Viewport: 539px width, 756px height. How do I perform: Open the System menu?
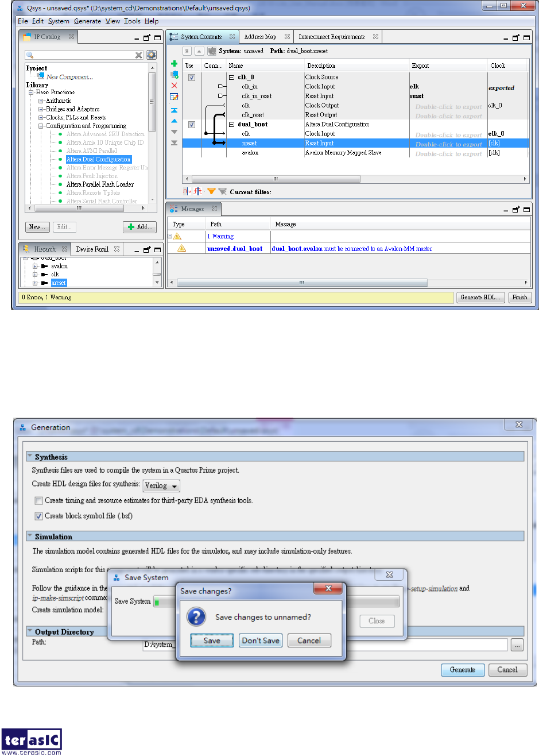point(59,21)
